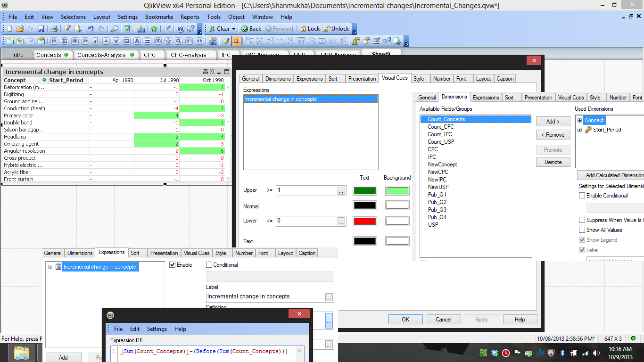Click the Upper background light green swatch
The height and width of the screenshot is (362, 644).
click(x=397, y=191)
